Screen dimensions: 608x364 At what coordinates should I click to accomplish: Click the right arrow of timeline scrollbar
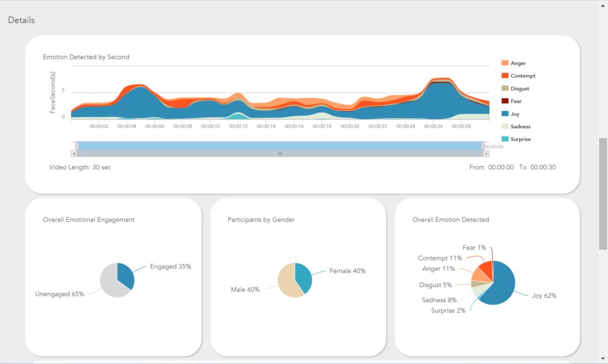(486, 154)
